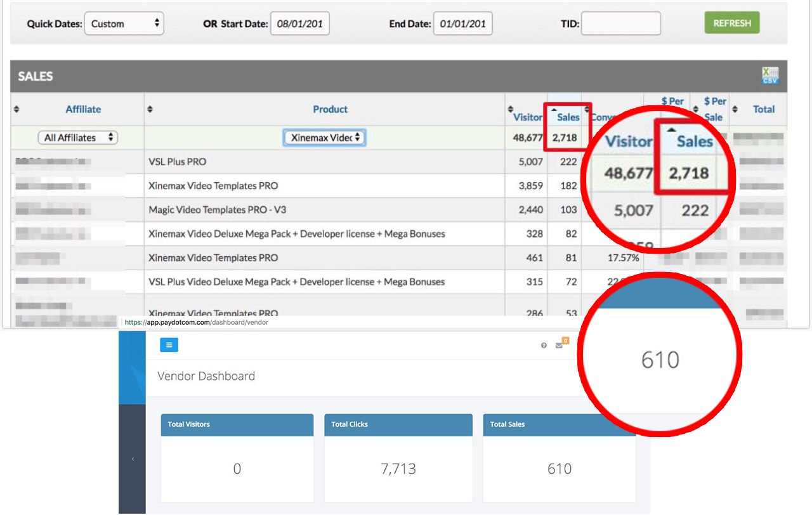Click the SALES panel title
812x515 pixels.
(x=36, y=76)
